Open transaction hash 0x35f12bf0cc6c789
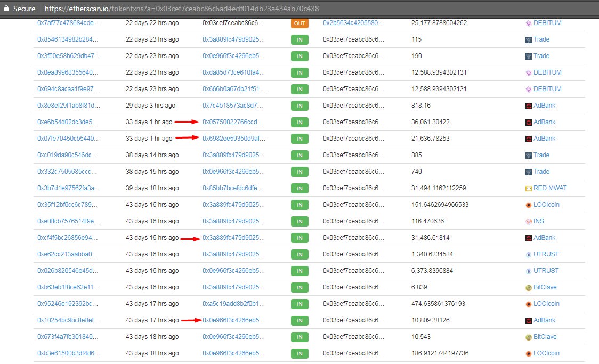Image resolution: width=599 pixels, height=364 pixels. coord(67,204)
